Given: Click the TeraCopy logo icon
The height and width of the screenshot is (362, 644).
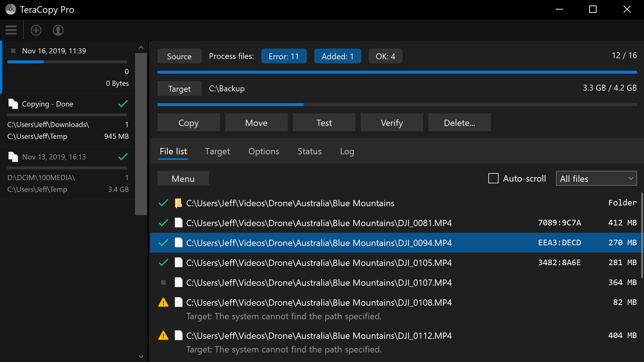Looking at the screenshot, I should tap(10, 9).
